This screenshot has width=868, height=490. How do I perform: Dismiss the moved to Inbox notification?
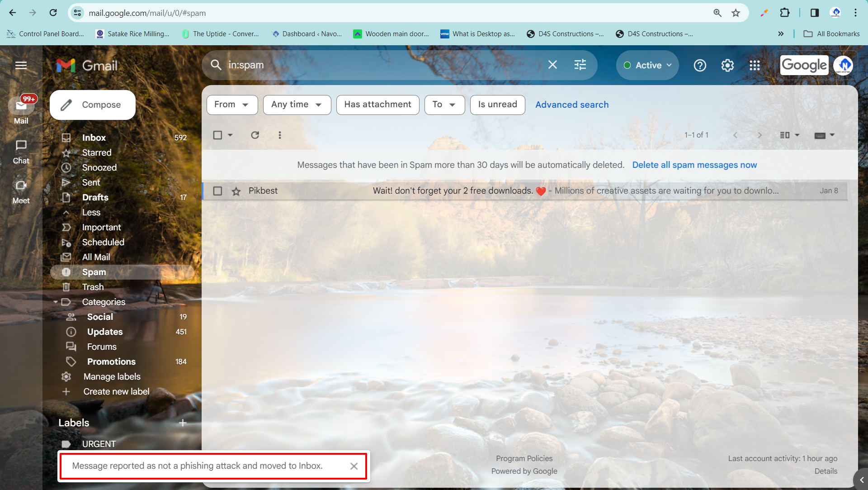(354, 466)
